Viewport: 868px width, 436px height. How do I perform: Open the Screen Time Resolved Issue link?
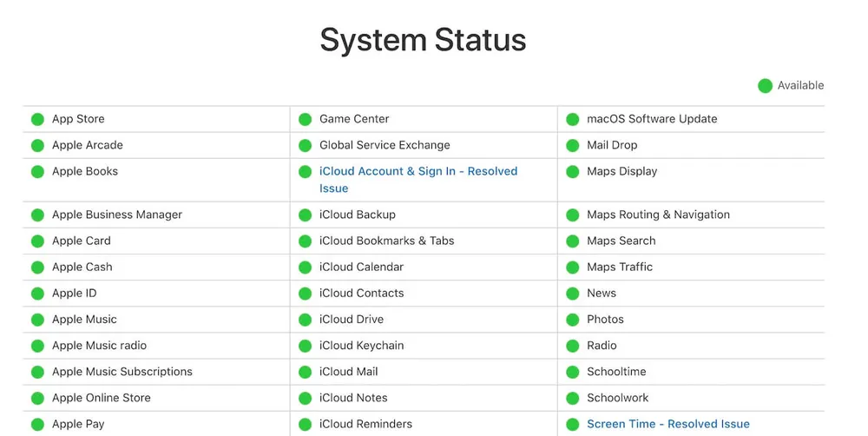(667, 424)
